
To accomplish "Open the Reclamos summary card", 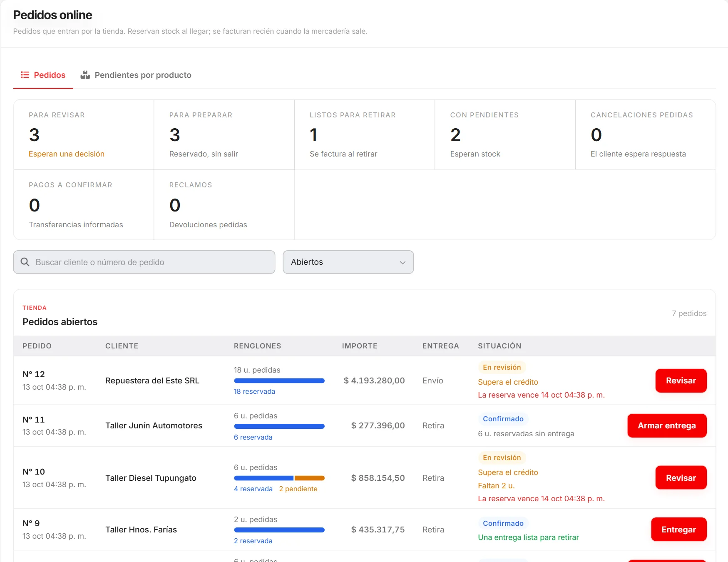I will point(224,204).
